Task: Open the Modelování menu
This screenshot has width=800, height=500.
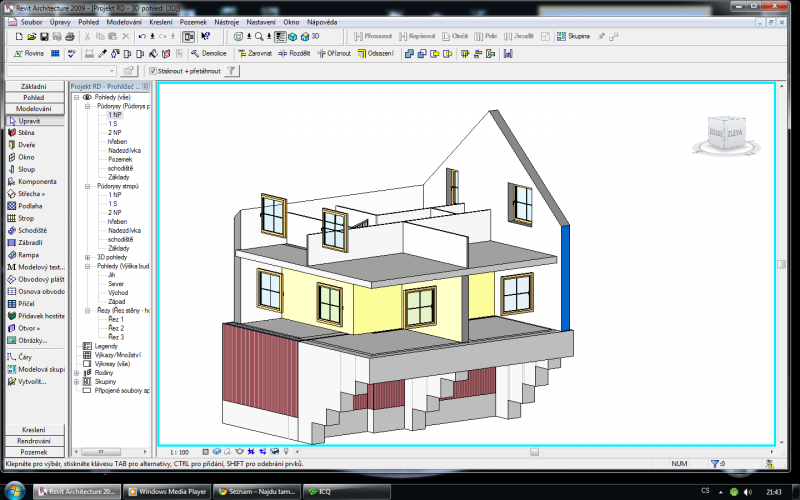Action: [124, 20]
